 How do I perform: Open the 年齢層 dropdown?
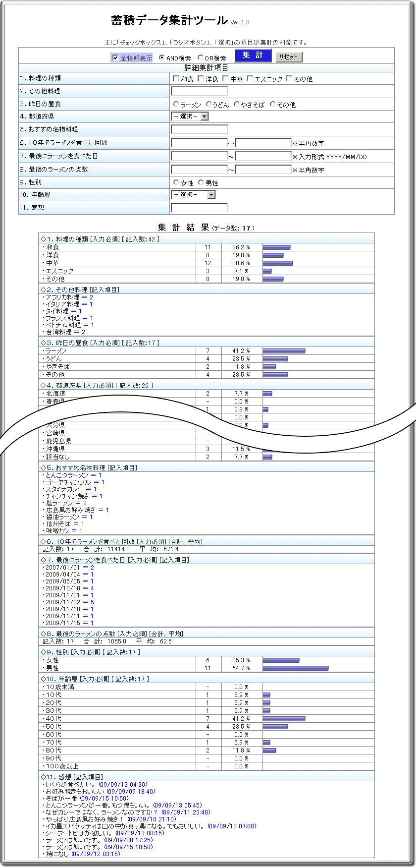(193, 195)
